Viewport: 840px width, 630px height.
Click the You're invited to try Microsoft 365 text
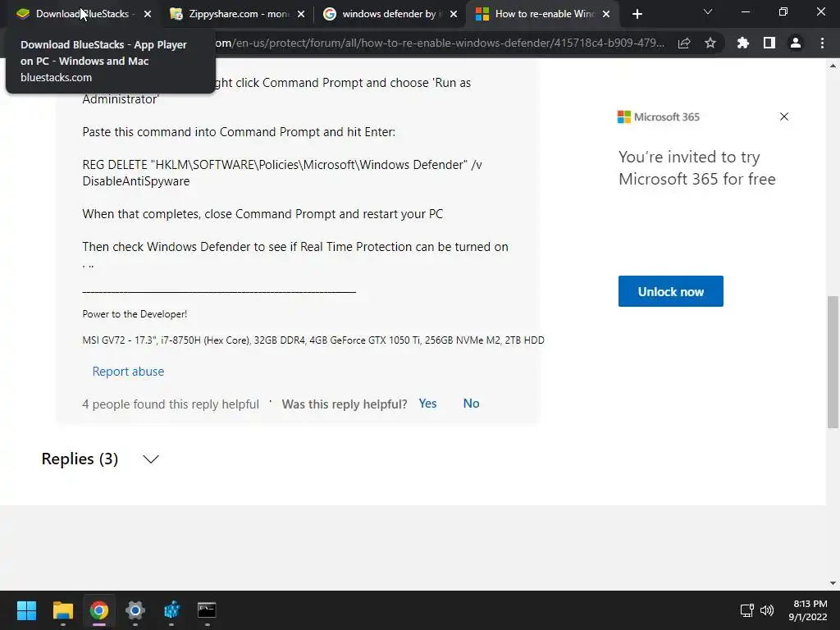click(697, 167)
